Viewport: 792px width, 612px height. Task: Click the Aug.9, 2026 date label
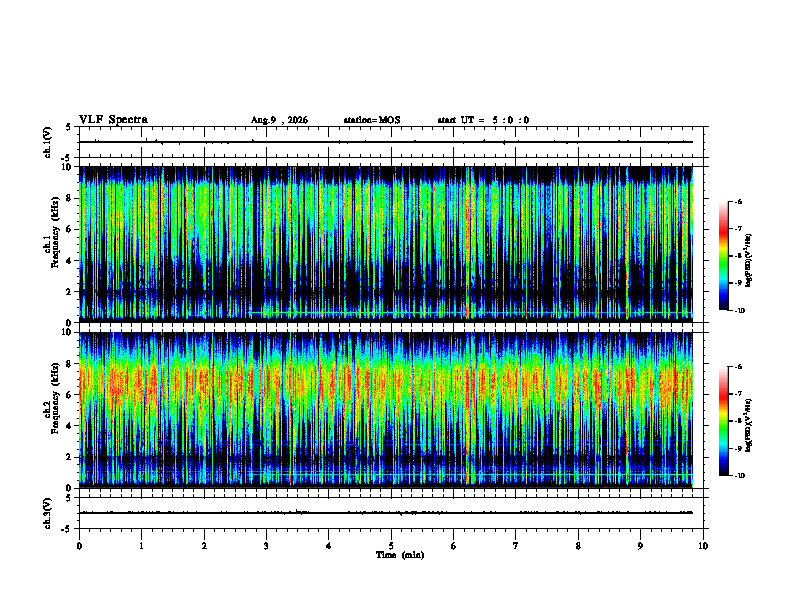pyautogui.click(x=279, y=120)
